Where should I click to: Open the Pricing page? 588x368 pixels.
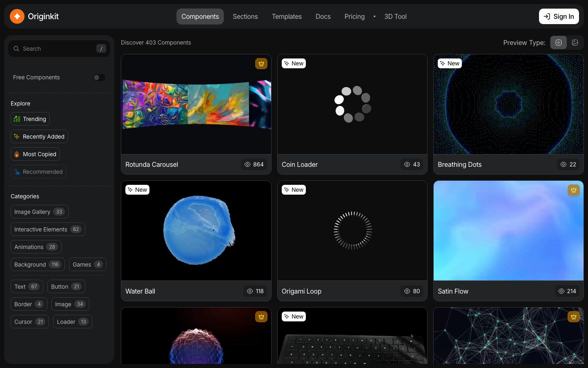pyautogui.click(x=354, y=16)
